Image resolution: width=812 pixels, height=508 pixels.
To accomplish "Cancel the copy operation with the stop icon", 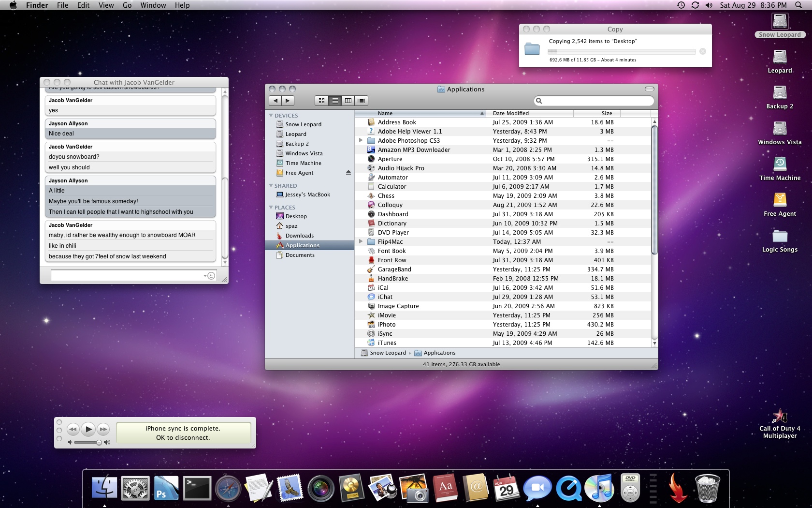I will 703,51.
